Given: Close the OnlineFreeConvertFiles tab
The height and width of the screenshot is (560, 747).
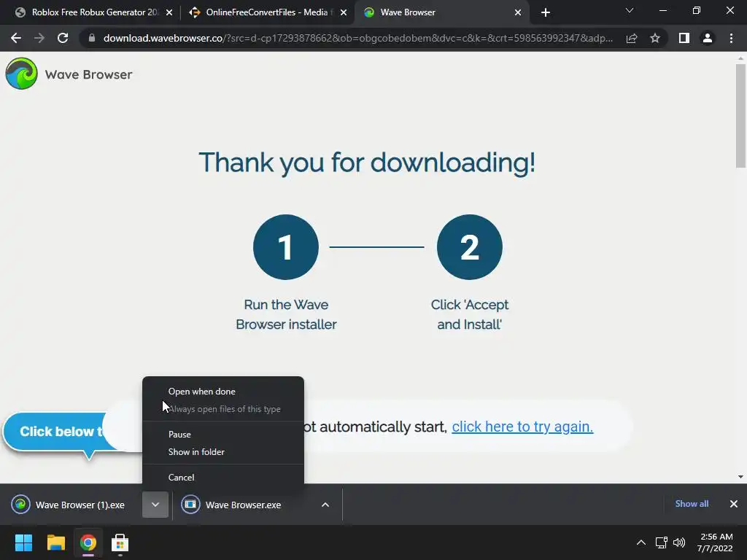Looking at the screenshot, I should [344, 12].
